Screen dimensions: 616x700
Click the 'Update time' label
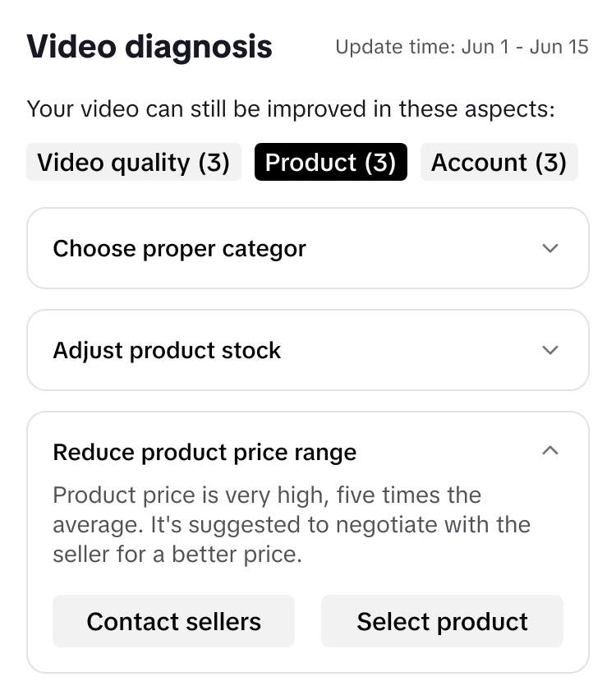(x=395, y=47)
